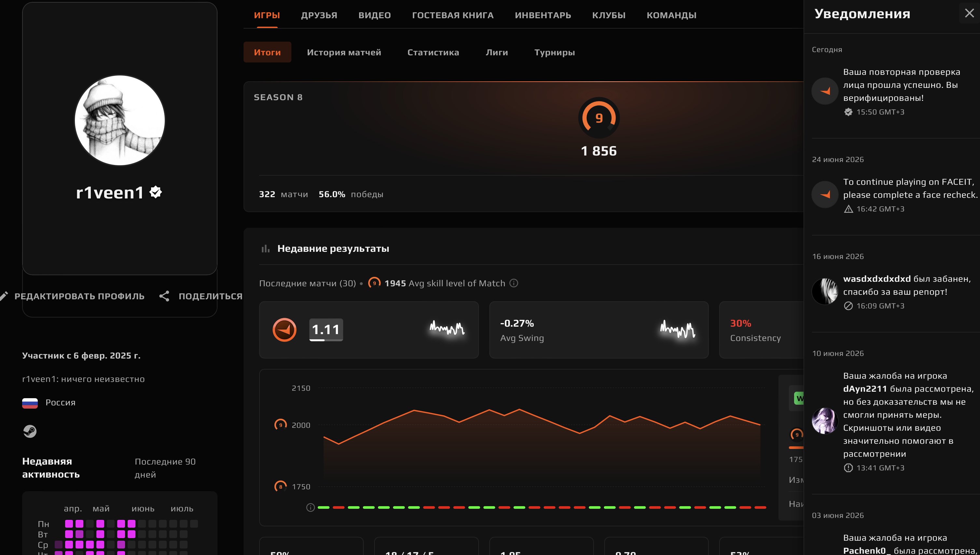Open the ВИДЕО tab
This screenshot has height=555, width=980.
pos(374,15)
